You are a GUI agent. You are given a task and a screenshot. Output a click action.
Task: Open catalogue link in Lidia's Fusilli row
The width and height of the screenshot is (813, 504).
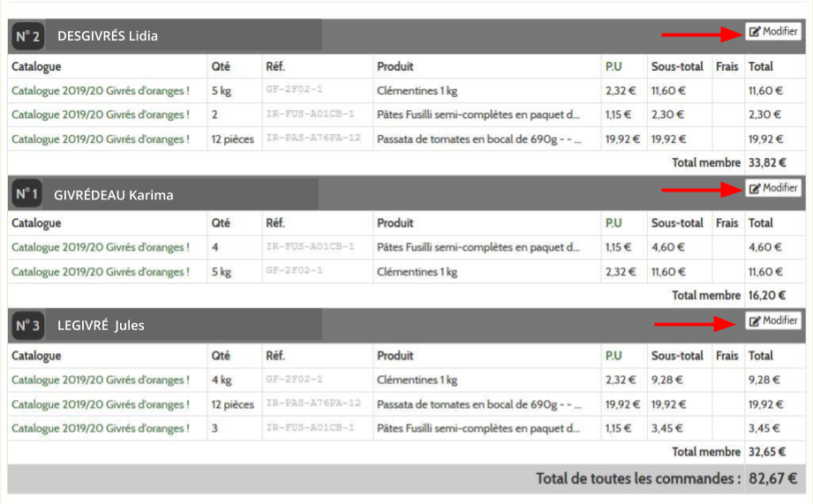[x=100, y=115]
